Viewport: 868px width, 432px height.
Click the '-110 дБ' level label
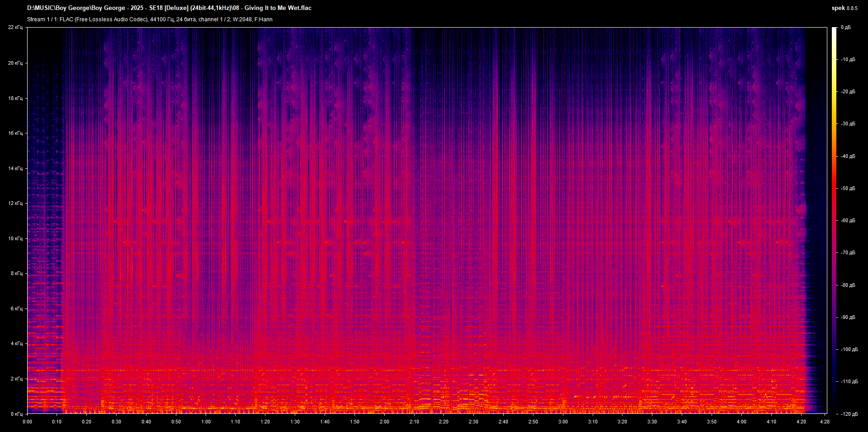tap(849, 382)
